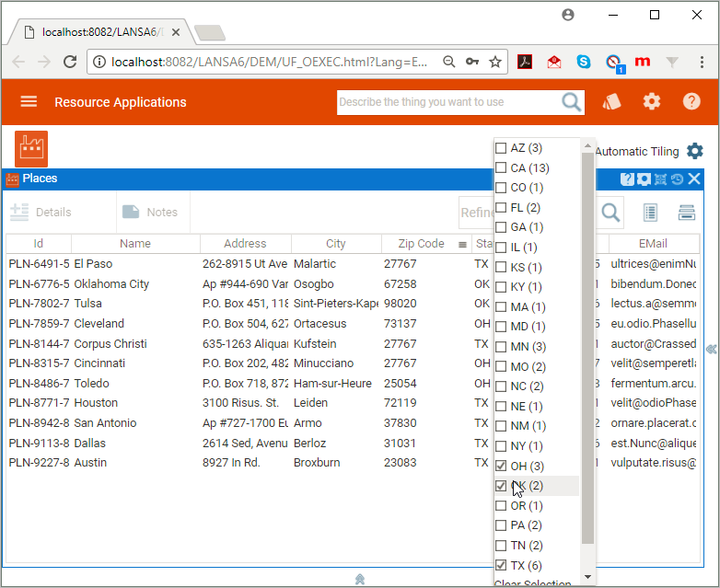
Task: Open the Chrome profile avatar
Action: 568,15
